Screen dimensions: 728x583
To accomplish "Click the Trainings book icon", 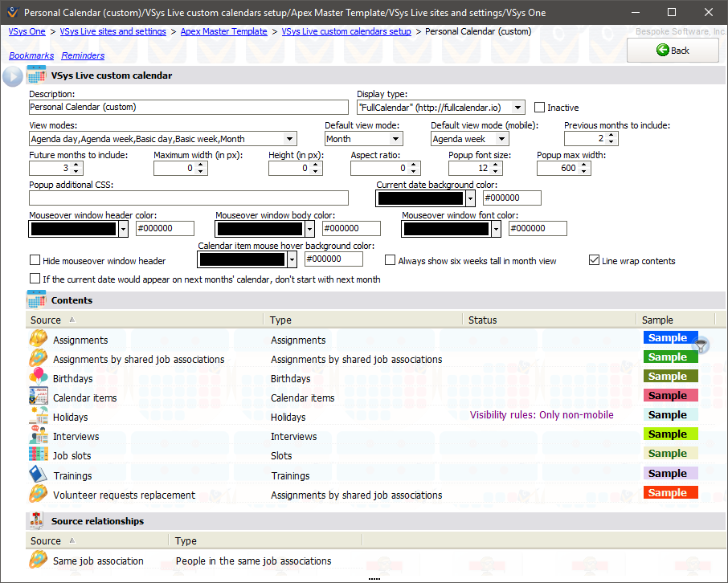I will point(38,475).
